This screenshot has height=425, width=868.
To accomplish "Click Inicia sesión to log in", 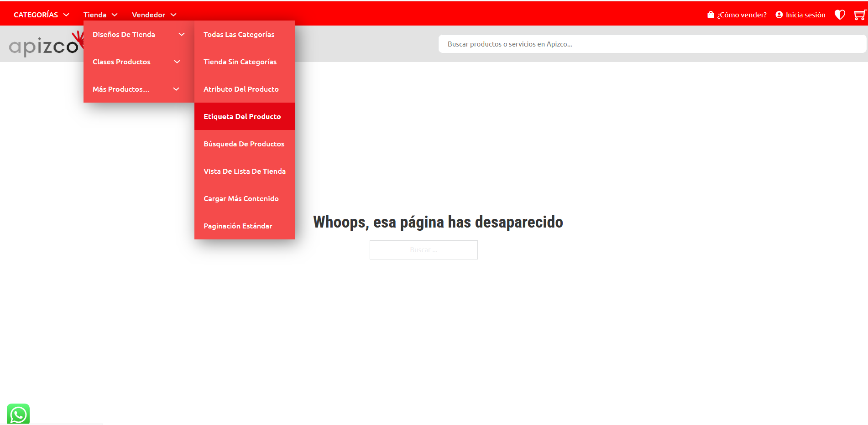I will coord(800,15).
